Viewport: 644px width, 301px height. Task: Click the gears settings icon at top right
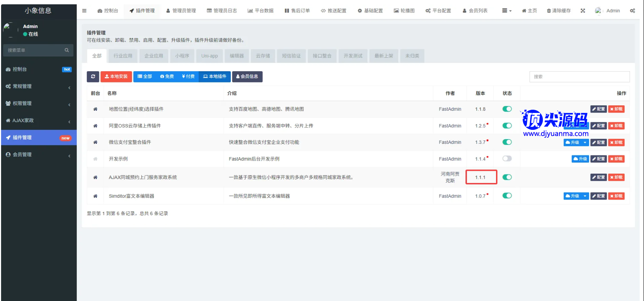pyautogui.click(x=632, y=11)
